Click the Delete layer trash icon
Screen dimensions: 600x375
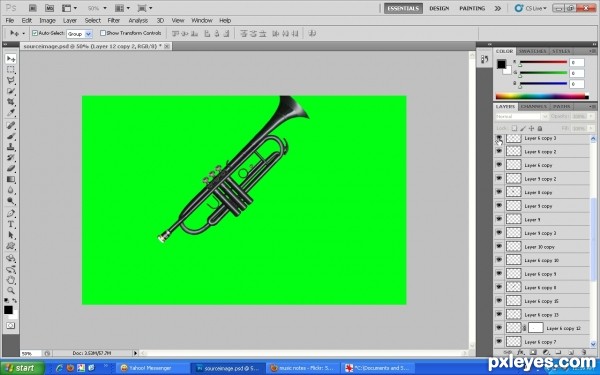click(584, 352)
